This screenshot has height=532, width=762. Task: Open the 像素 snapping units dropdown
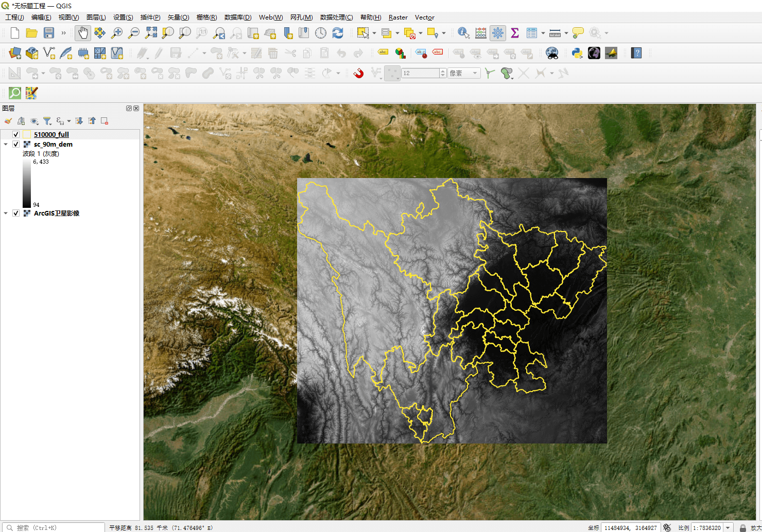464,73
